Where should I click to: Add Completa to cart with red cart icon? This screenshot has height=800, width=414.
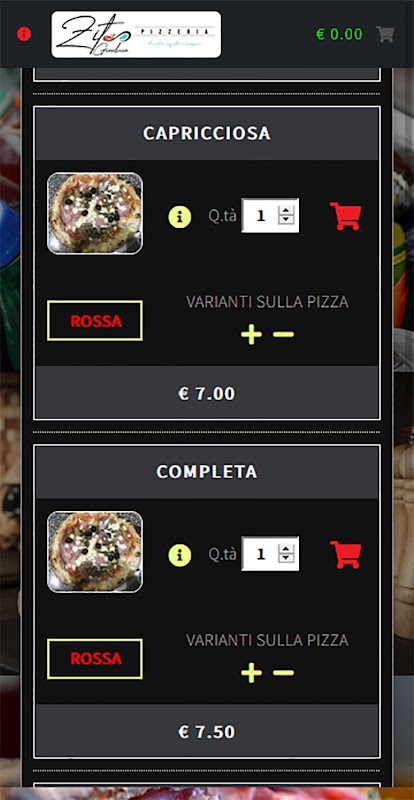346,554
